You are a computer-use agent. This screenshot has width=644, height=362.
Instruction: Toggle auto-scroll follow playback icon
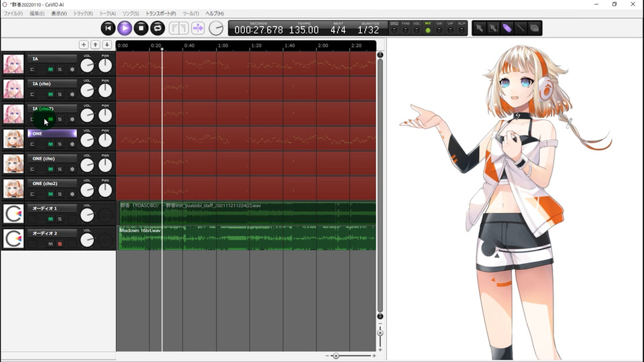pyautogui.click(x=198, y=28)
